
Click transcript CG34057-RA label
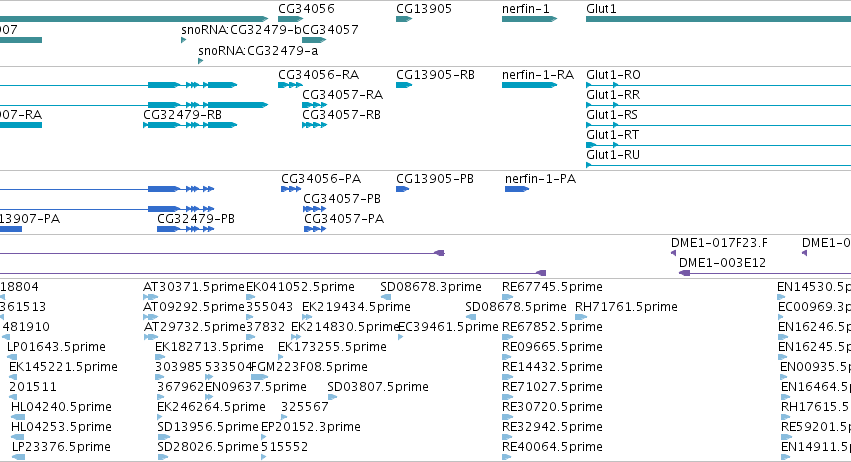tap(342, 95)
